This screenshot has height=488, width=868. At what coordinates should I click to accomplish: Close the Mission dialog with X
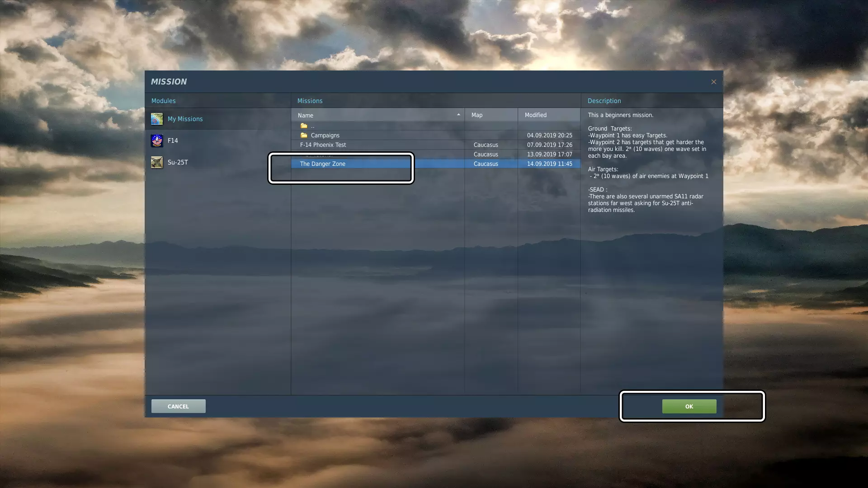pos(713,82)
